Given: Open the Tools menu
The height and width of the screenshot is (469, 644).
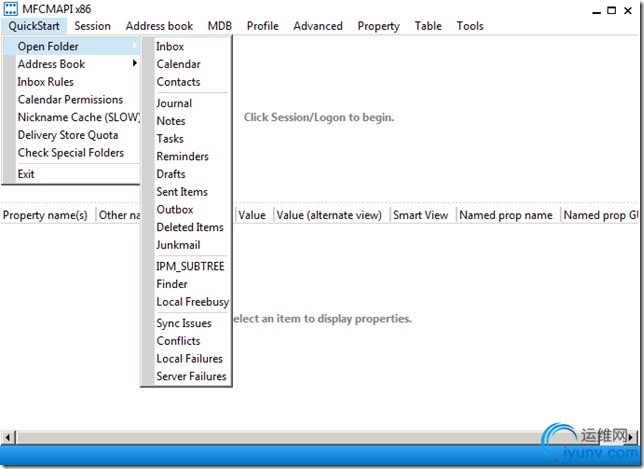Looking at the screenshot, I should 470,26.
